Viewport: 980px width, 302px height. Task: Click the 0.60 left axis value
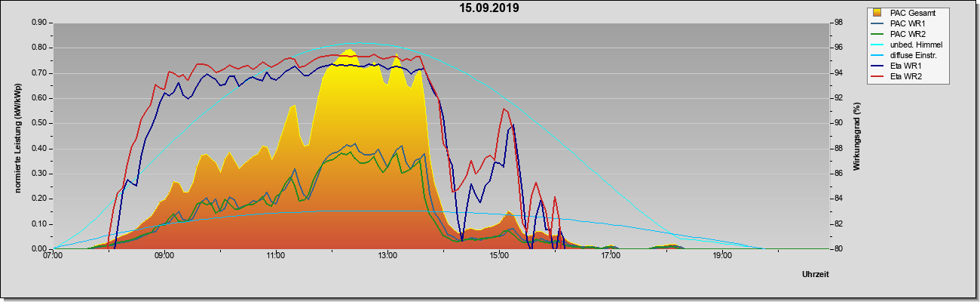pyautogui.click(x=40, y=98)
